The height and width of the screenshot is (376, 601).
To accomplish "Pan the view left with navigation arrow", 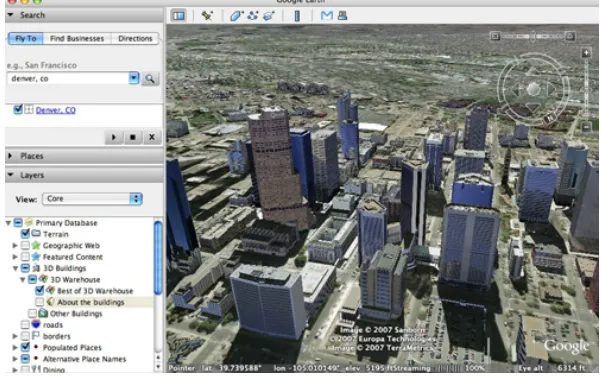I will [x=516, y=89].
